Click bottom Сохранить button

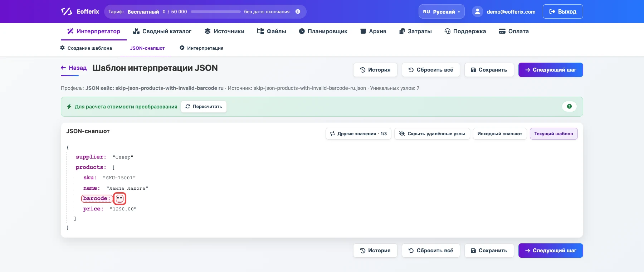pos(489,251)
